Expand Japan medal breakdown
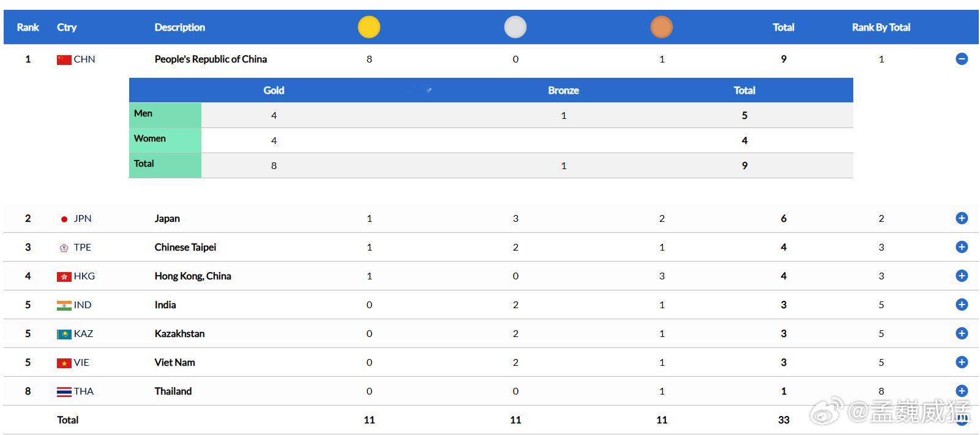 962,218
